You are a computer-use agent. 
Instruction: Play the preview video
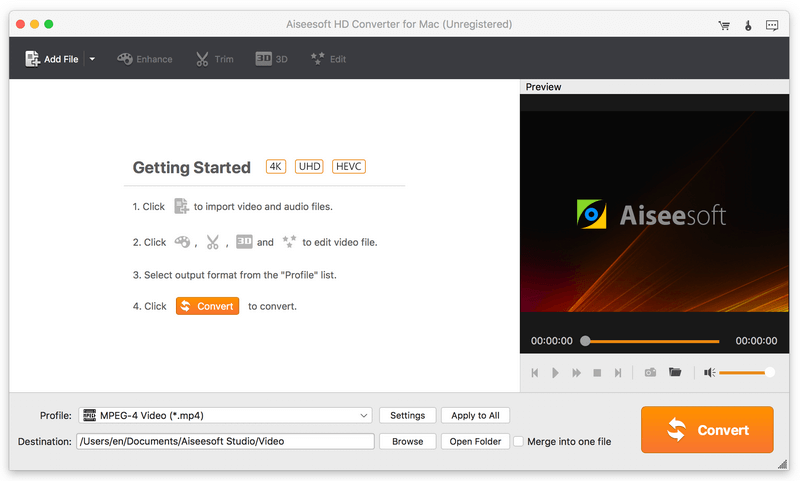[555, 373]
